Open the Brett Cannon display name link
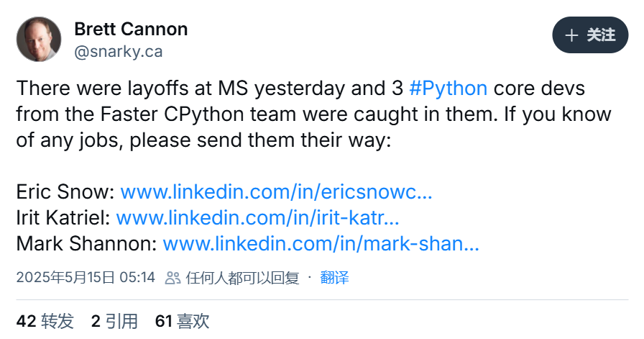Screen dimensions: 644x339 (131, 30)
